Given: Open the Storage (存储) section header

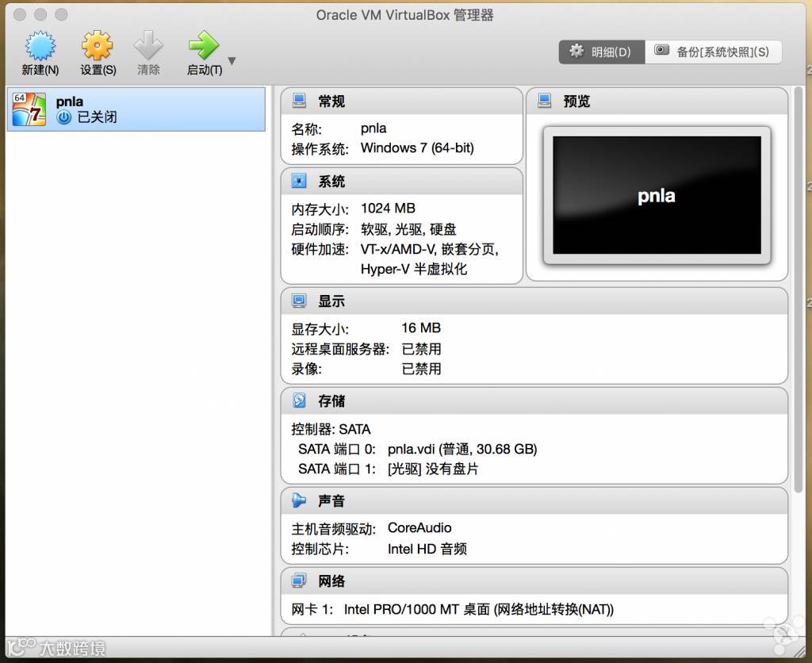Looking at the screenshot, I should click(x=534, y=401).
